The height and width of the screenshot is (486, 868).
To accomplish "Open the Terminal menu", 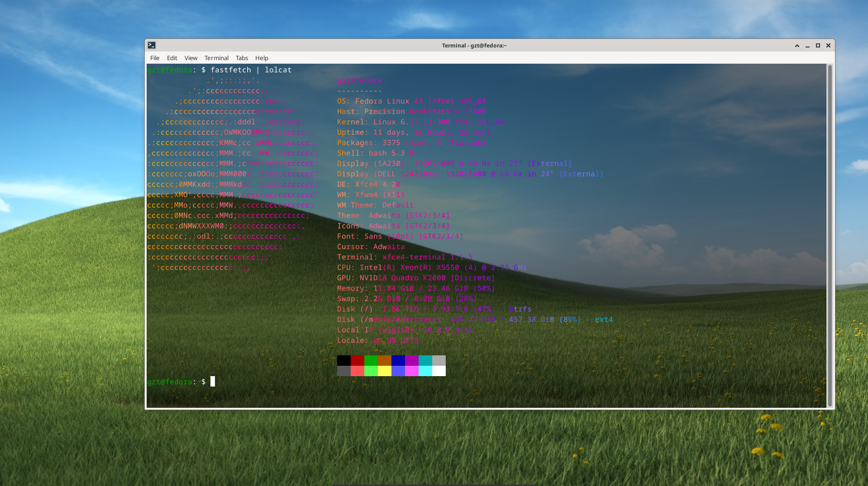I will point(216,58).
